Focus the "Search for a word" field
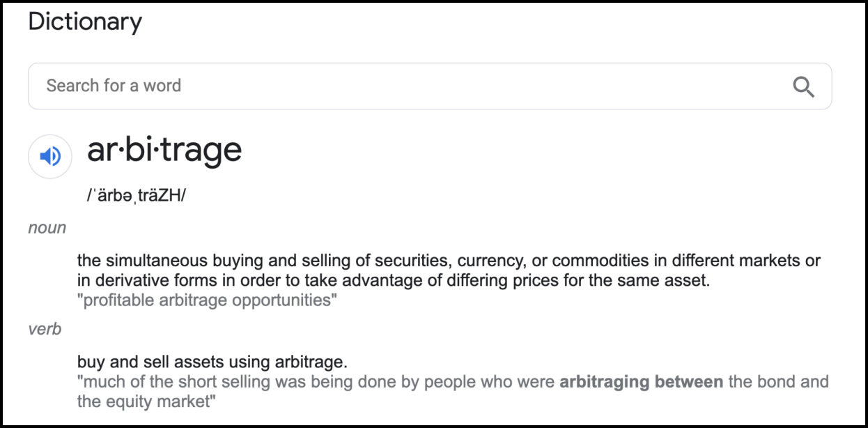 click(x=430, y=86)
